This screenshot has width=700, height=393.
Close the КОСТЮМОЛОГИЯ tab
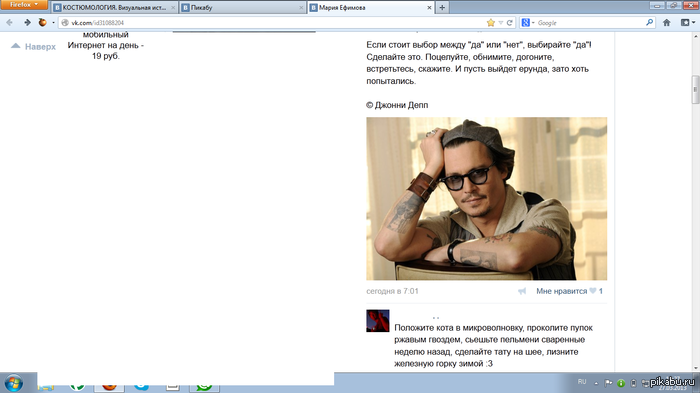(x=173, y=8)
